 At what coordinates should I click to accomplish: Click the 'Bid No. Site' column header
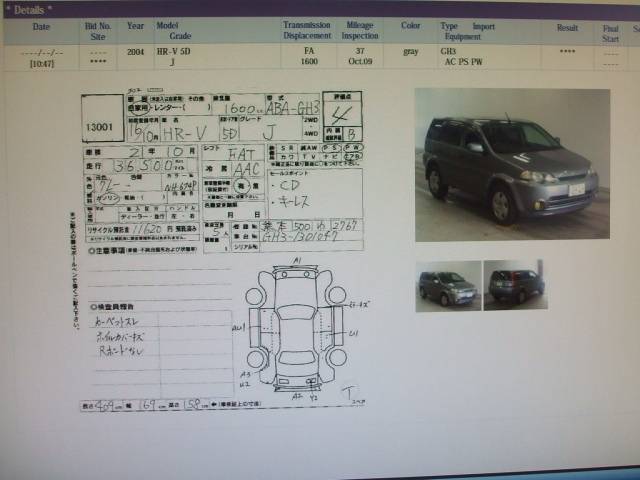pyautogui.click(x=98, y=31)
